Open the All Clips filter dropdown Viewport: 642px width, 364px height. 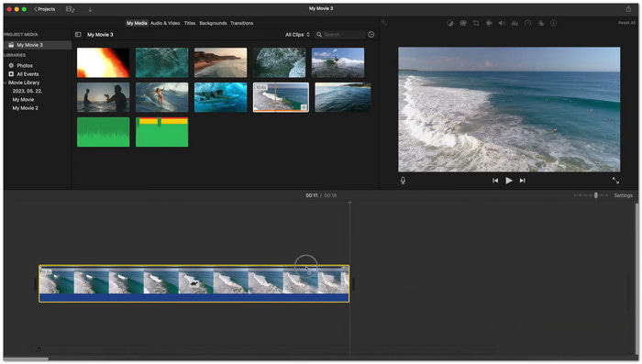point(297,35)
